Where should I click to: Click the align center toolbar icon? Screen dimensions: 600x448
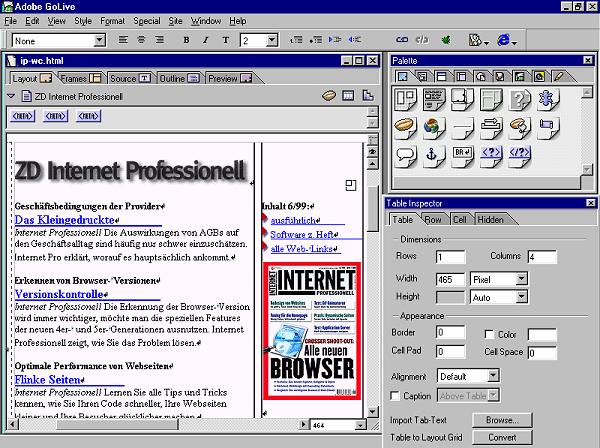[x=141, y=40]
